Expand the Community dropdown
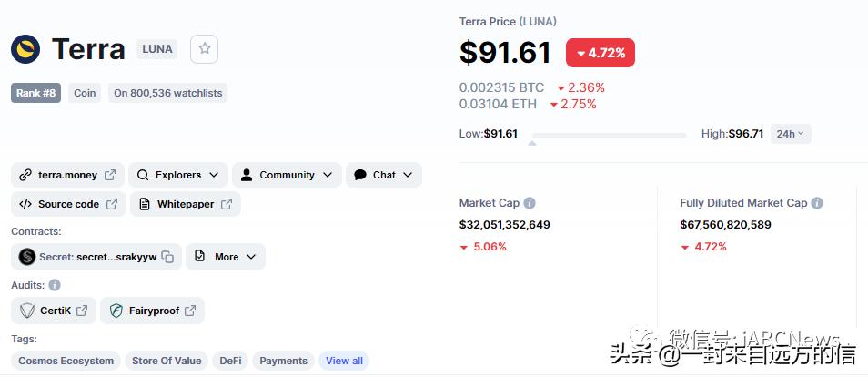 [x=287, y=175]
